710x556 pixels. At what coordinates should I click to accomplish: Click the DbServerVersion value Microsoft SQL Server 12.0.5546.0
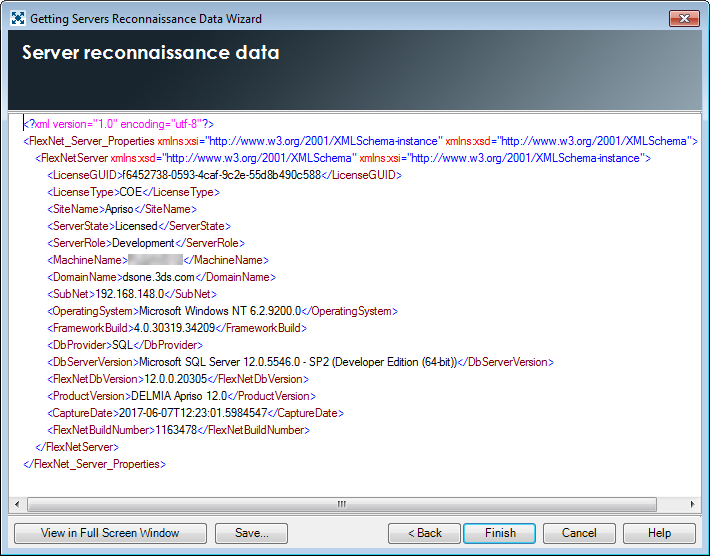point(220,362)
